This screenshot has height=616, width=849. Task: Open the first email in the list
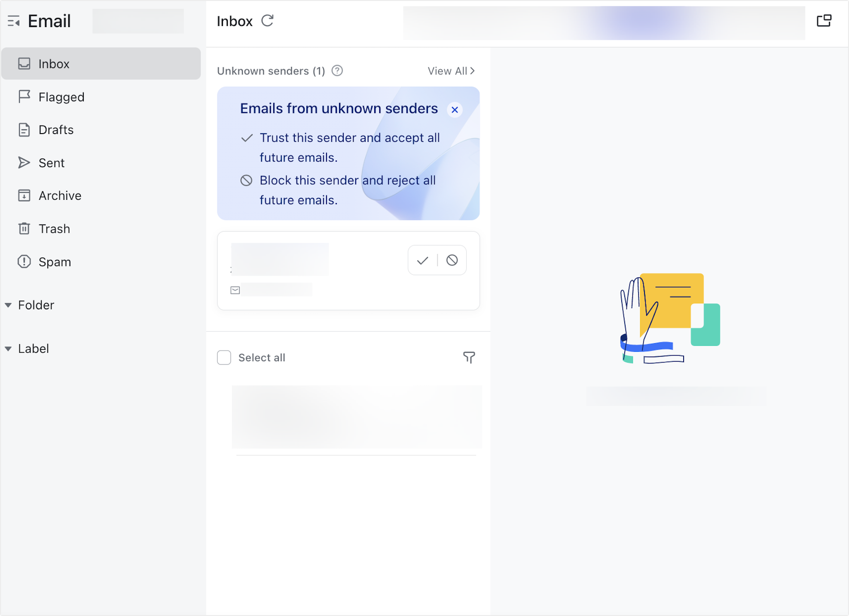[x=357, y=417]
